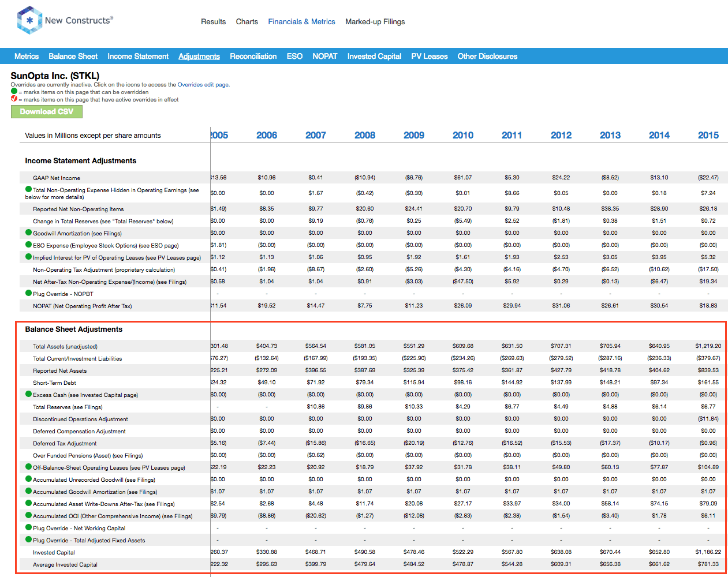Image resolution: width=728 pixels, height=577 pixels.
Task: Click green override dot for Excess Cash
Action: point(28,394)
